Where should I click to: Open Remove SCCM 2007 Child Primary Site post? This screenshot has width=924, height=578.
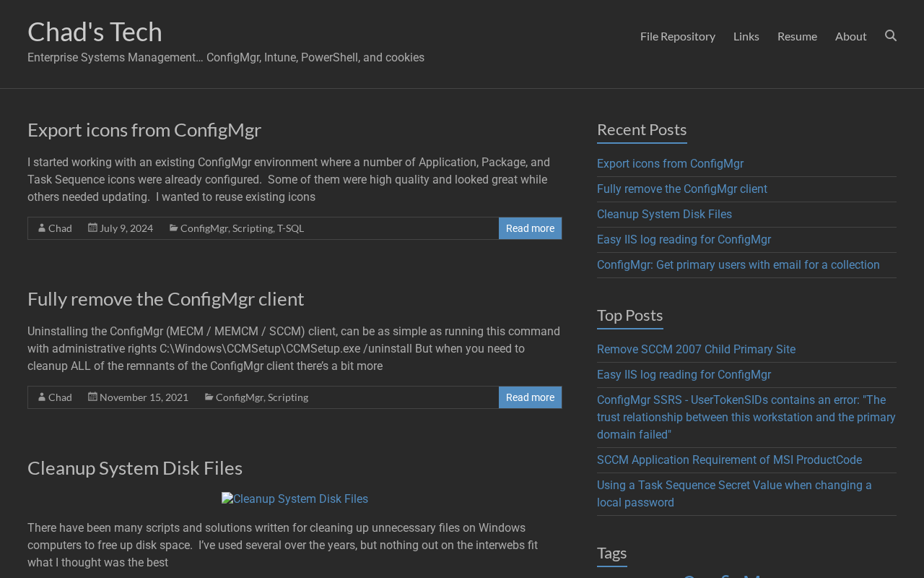[696, 350]
